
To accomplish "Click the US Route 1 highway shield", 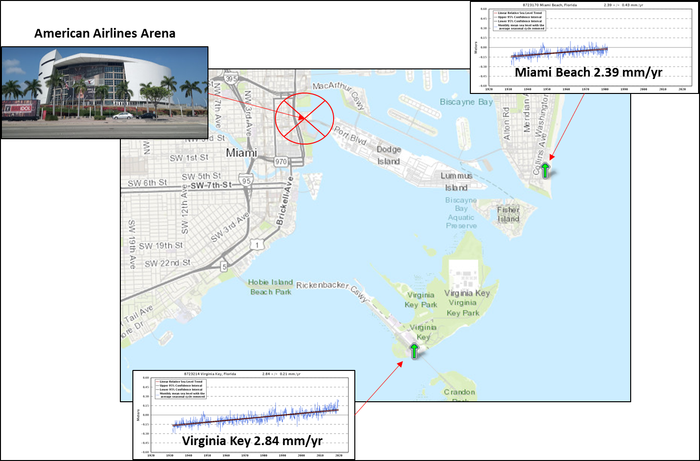I will tap(257, 244).
